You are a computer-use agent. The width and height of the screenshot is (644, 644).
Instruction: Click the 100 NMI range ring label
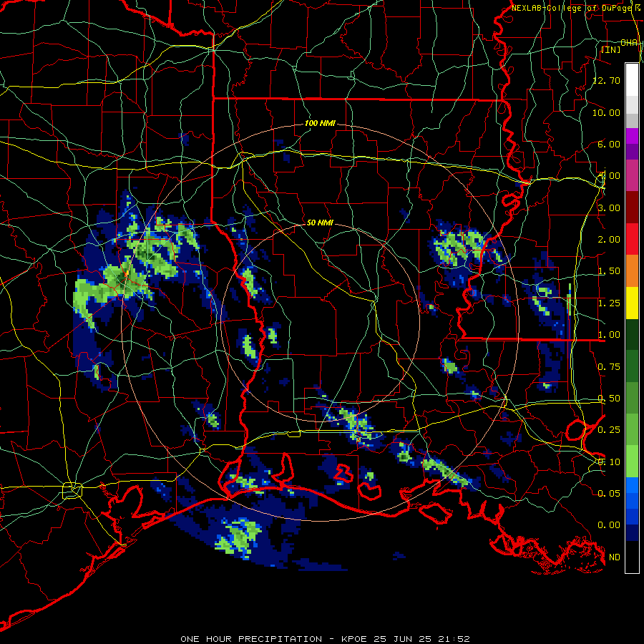[320, 123]
